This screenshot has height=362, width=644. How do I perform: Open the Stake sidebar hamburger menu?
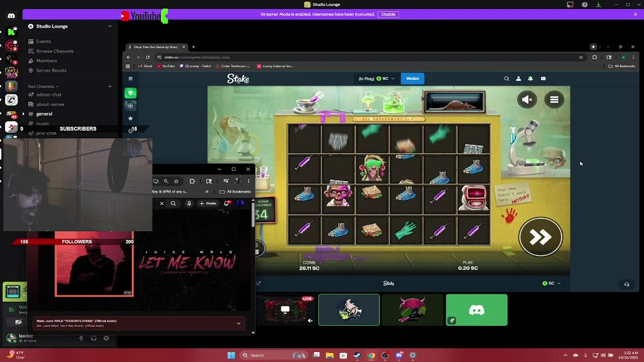[130, 78]
